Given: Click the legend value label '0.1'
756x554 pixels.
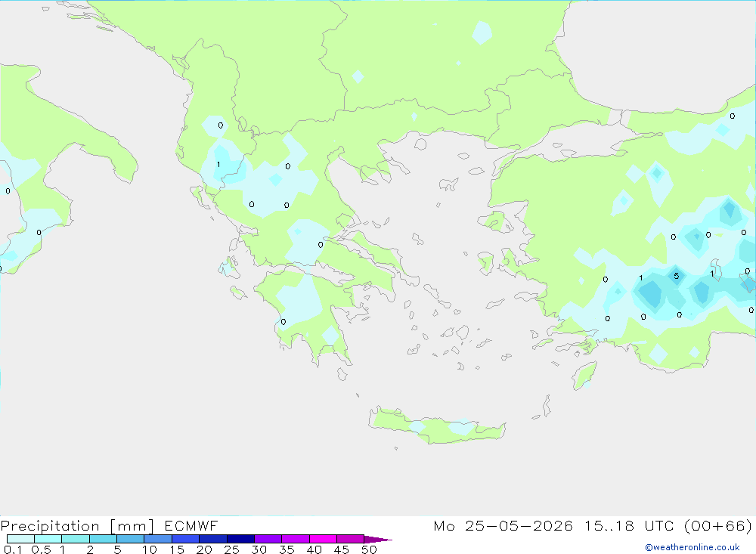Looking at the screenshot, I should click(13, 549).
